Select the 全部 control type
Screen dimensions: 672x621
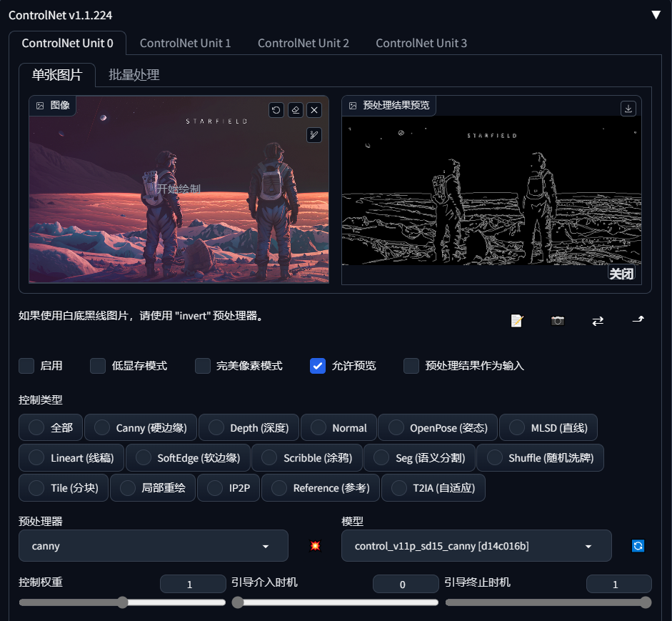[x=51, y=427]
